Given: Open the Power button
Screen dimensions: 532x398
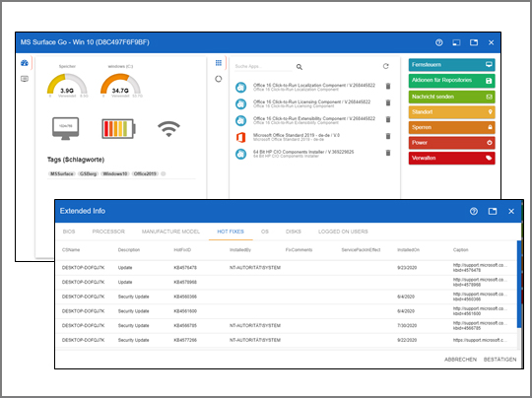Looking at the screenshot, I should 451,143.
